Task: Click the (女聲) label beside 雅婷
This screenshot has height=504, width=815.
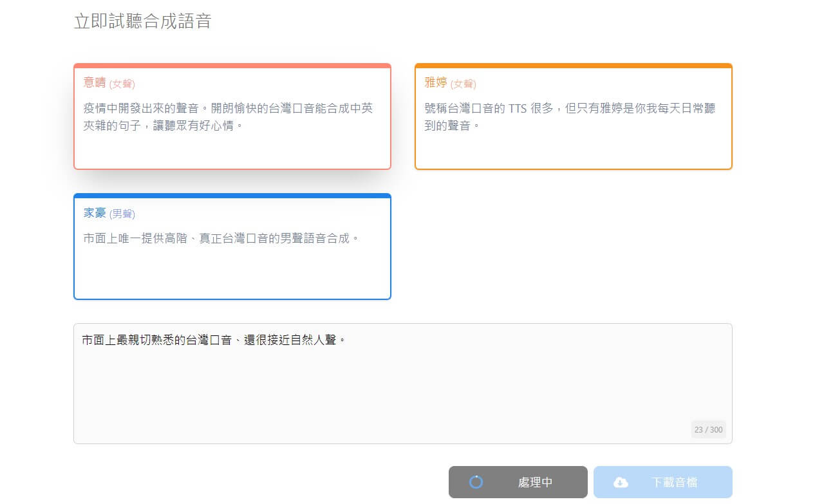Action: pyautogui.click(x=463, y=84)
